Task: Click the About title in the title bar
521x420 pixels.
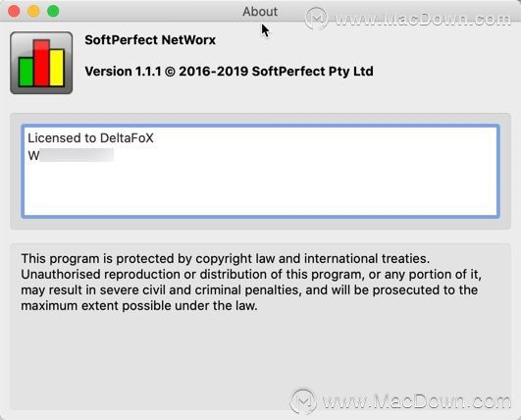Action: point(260,12)
